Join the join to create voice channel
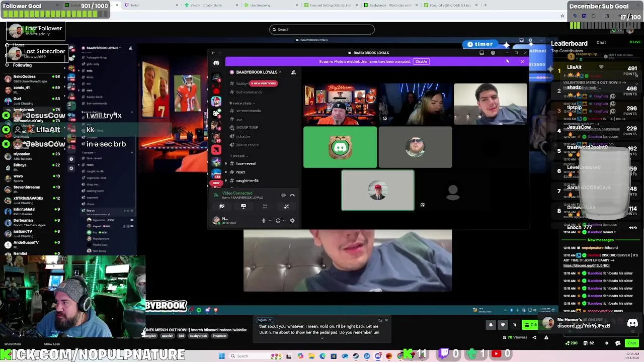This screenshot has height=362, width=644. 247,145
